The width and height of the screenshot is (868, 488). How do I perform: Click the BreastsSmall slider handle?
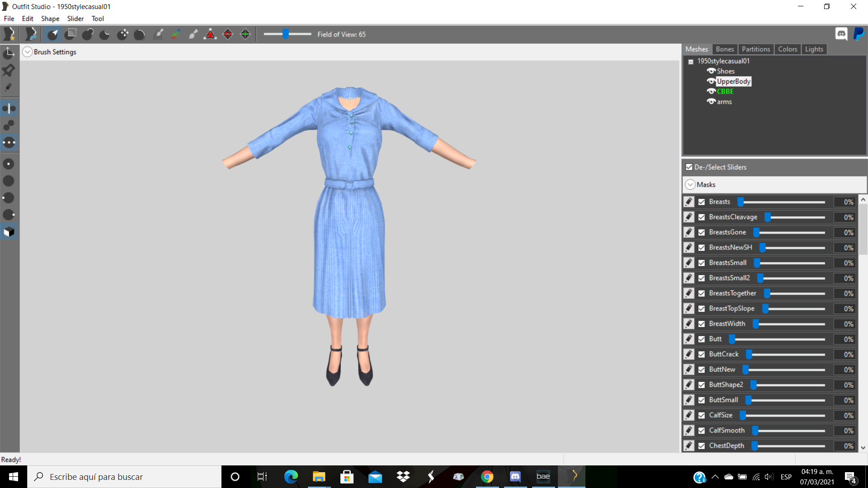[757, 263]
